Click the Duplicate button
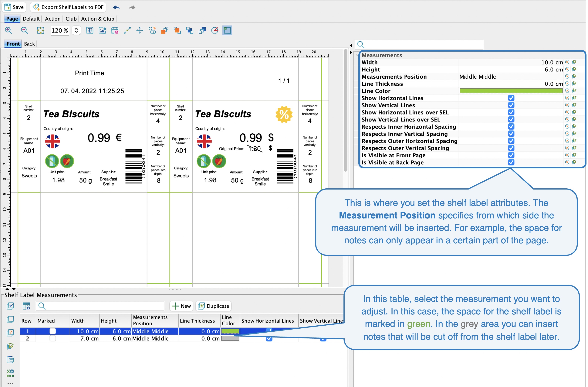The image size is (588, 387). (214, 306)
